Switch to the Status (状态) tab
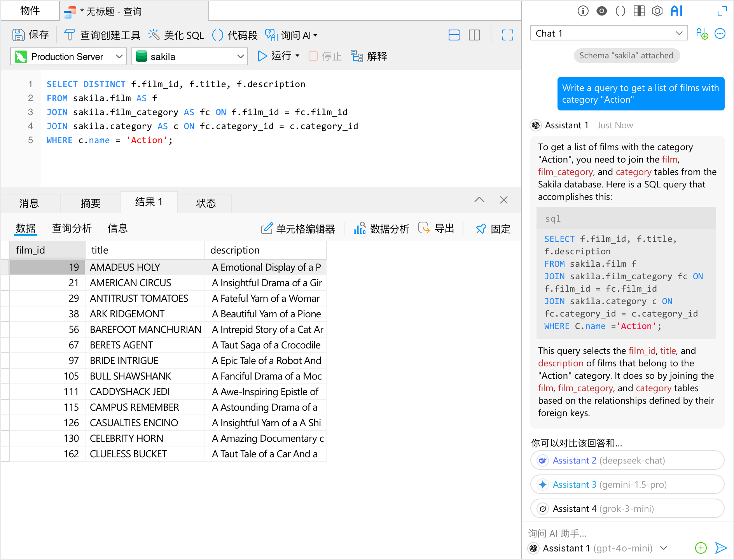This screenshot has height=560, width=734. click(206, 203)
